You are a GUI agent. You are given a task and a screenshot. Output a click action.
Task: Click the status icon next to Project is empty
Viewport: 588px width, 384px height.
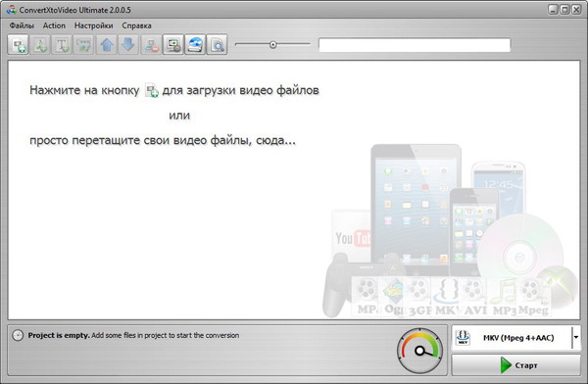point(18,335)
